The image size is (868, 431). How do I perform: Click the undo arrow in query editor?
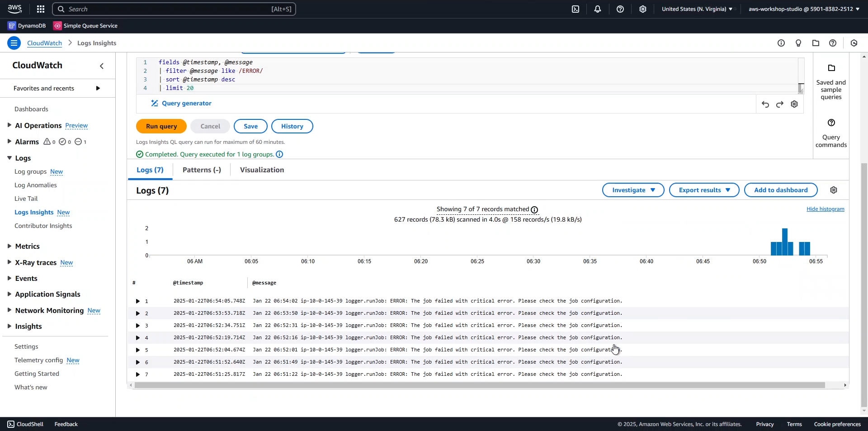(x=765, y=104)
